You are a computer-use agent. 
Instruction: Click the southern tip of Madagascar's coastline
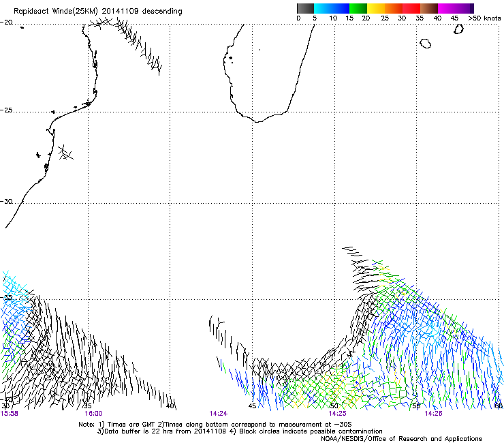tap(257, 121)
